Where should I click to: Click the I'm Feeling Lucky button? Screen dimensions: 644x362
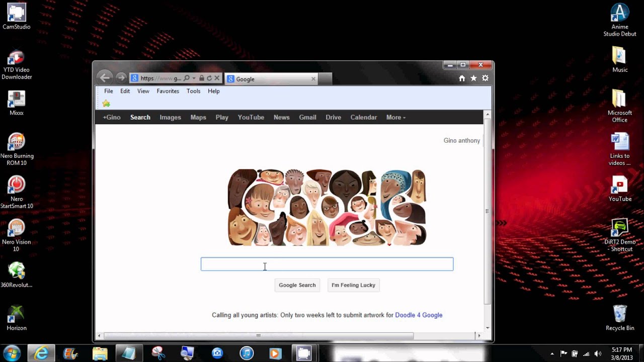point(353,285)
